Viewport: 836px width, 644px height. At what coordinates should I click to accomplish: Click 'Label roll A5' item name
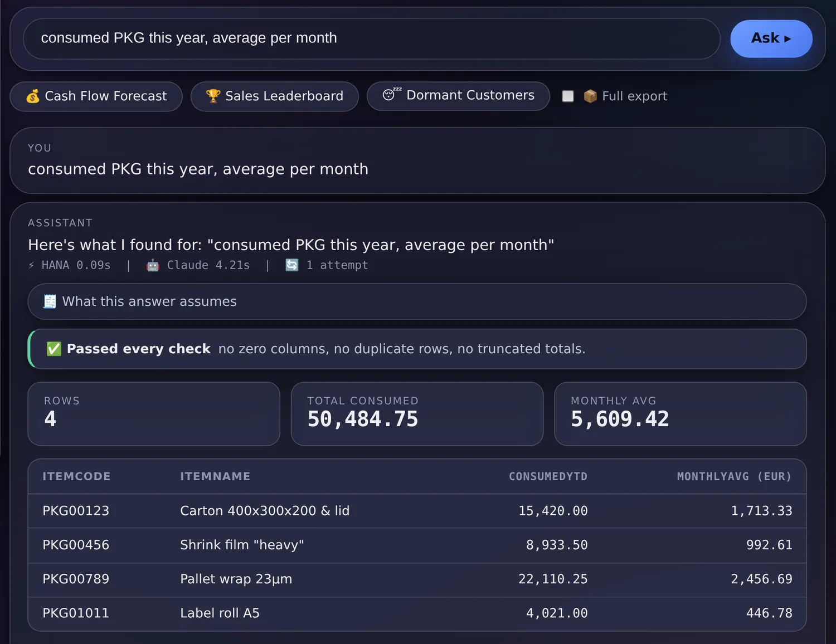pyautogui.click(x=220, y=613)
